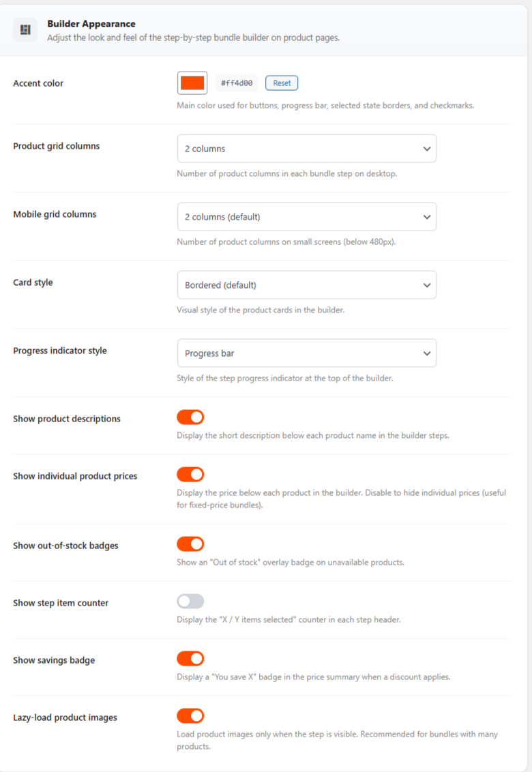This screenshot has height=772, width=532.
Task: Enable Show step item counter
Action: [190, 602]
